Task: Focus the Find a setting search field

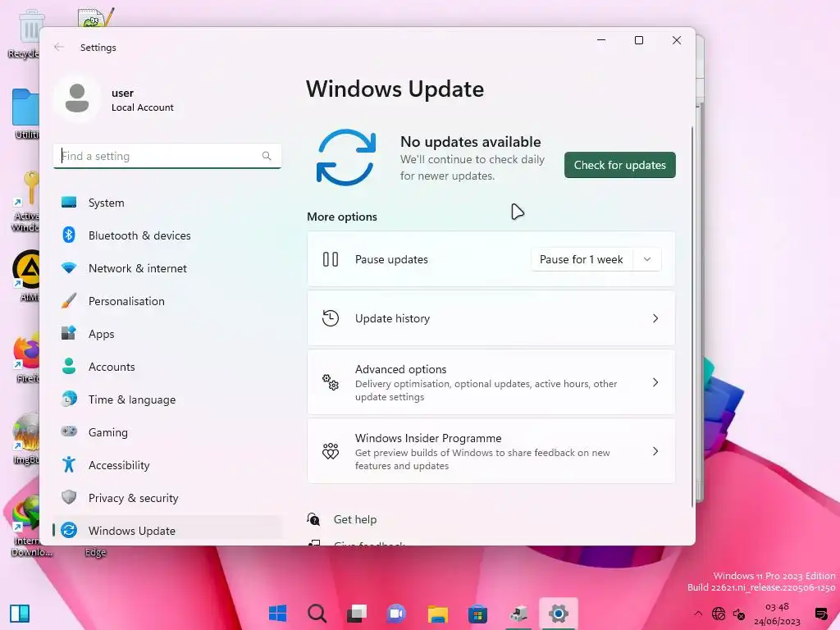Action: 167,156
